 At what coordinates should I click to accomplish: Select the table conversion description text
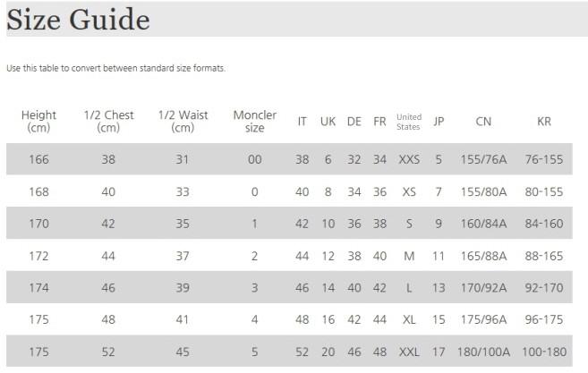(115, 68)
